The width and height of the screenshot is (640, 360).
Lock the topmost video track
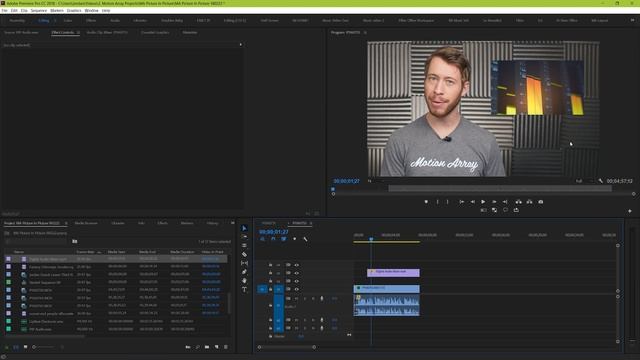click(x=270, y=265)
